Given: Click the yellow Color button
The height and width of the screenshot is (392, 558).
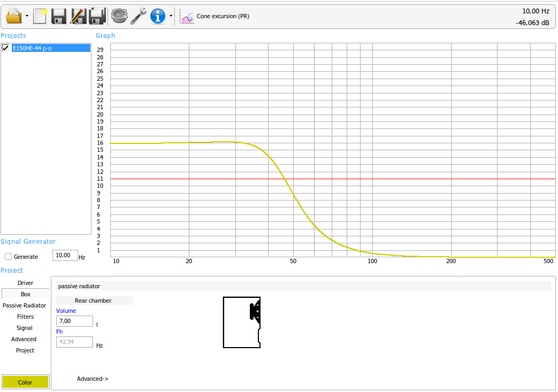Looking at the screenshot, I should (x=25, y=382).
